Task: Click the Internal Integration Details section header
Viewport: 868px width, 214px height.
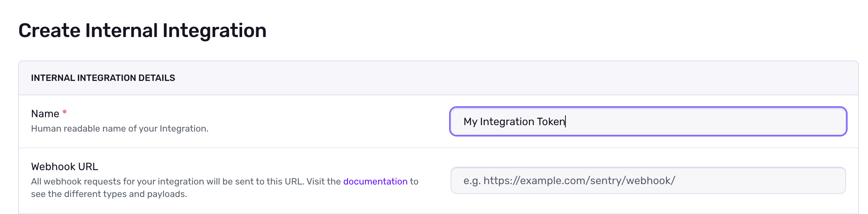Action: coord(103,78)
